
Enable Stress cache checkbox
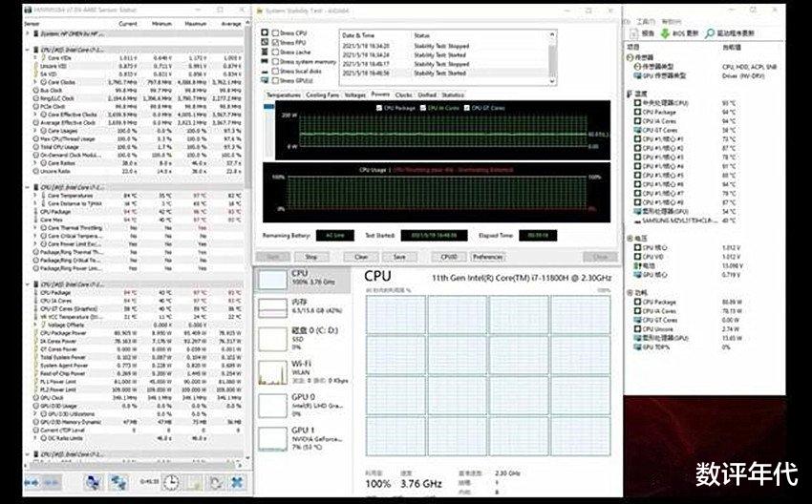pyautogui.click(x=275, y=52)
